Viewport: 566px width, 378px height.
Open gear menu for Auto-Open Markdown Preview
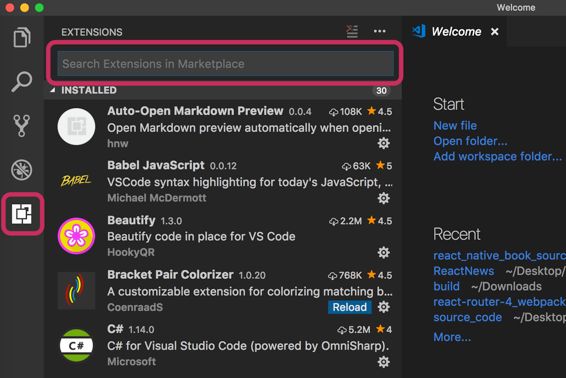[383, 143]
